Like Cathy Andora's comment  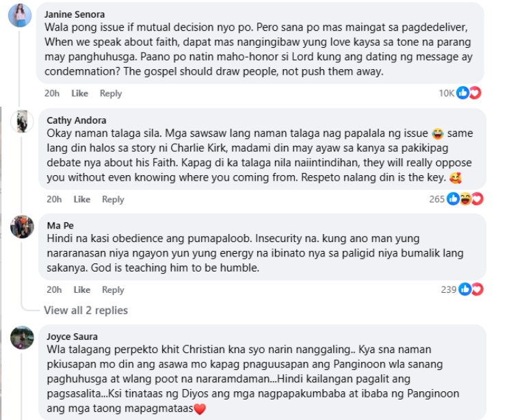coord(82,199)
